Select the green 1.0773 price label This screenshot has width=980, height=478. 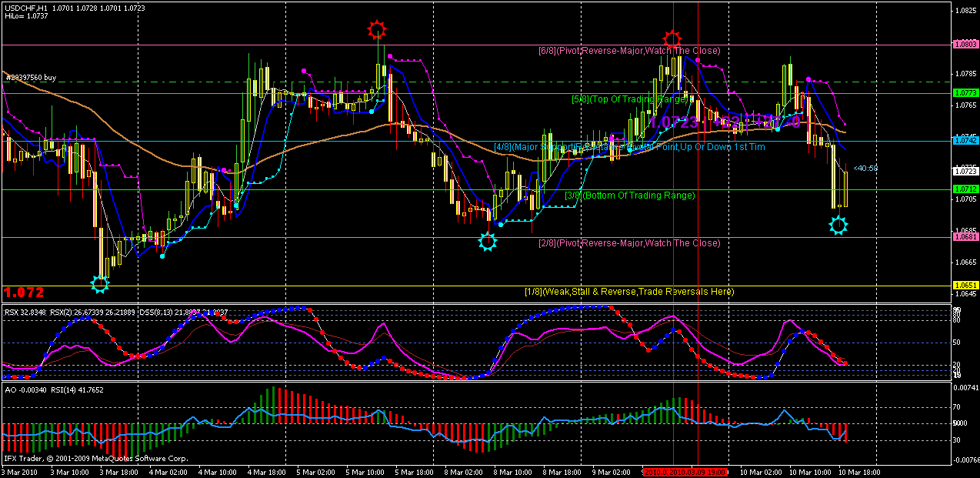pyautogui.click(x=965, y=93)
